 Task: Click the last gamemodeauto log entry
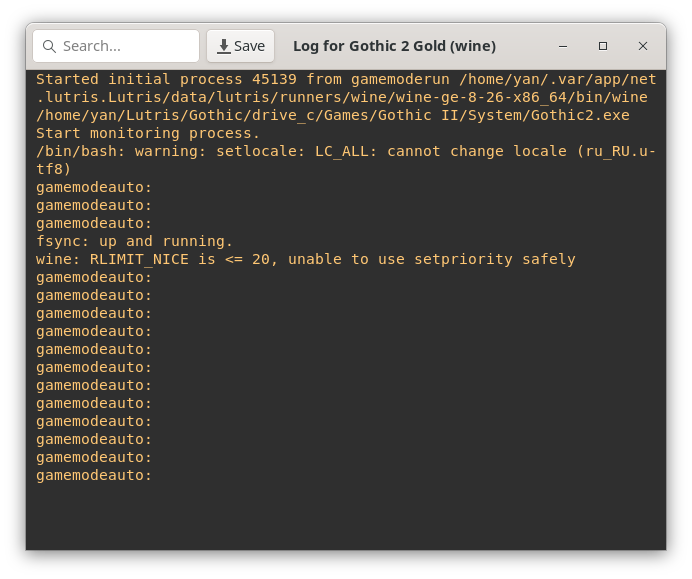coord(94,475)
